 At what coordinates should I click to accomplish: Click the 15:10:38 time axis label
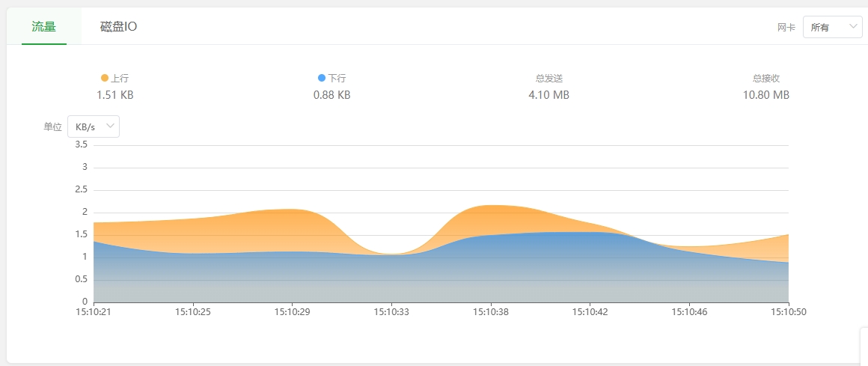click(x=491, y=311)
